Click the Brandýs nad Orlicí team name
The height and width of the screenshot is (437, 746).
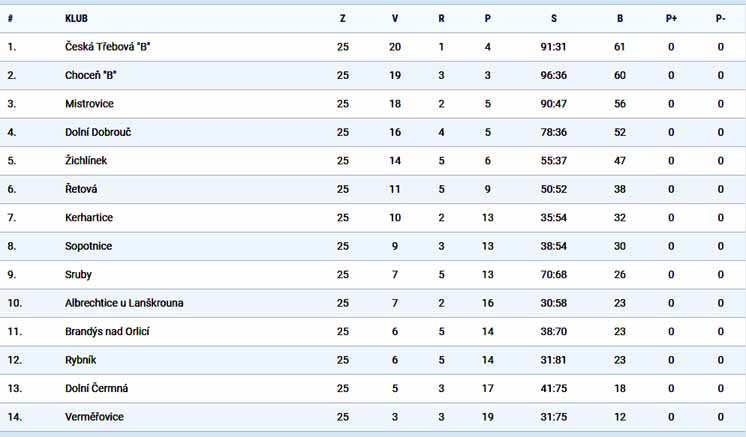point(107,331)
